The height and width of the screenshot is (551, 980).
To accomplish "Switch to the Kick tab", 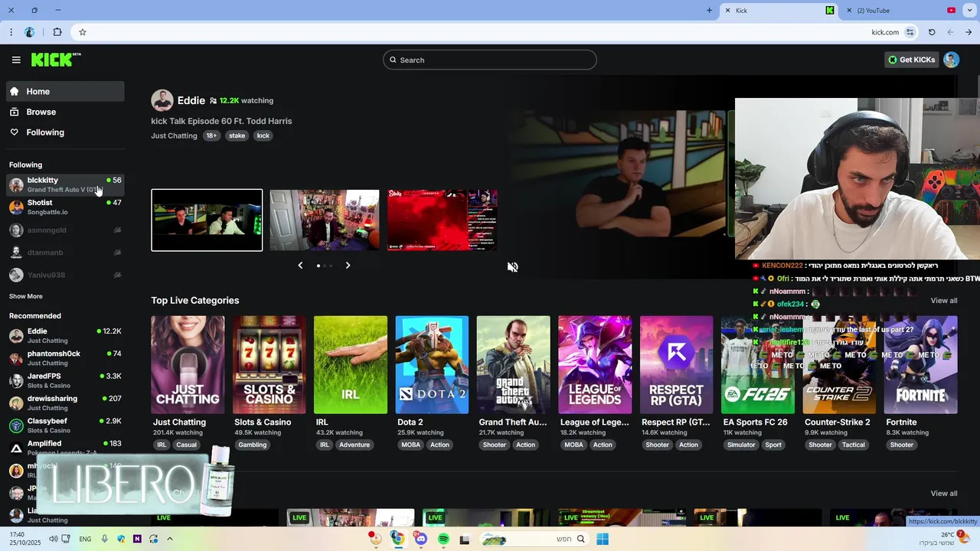I will [x=779, y=11].
